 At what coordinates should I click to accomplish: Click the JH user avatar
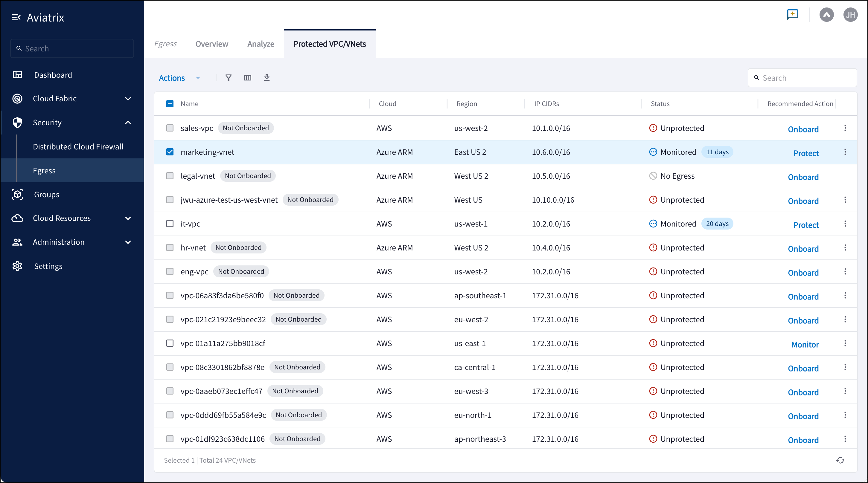[x=850, y=14]
